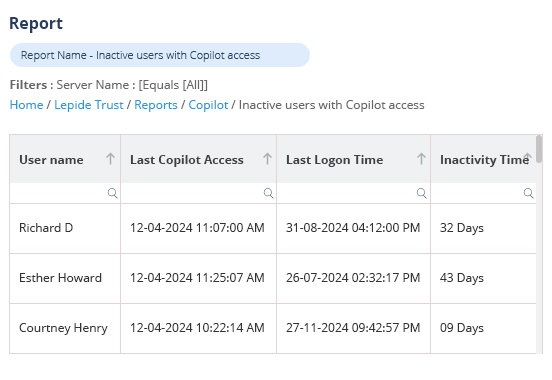Click the Last Logon Time search icon

click(422, 193)
